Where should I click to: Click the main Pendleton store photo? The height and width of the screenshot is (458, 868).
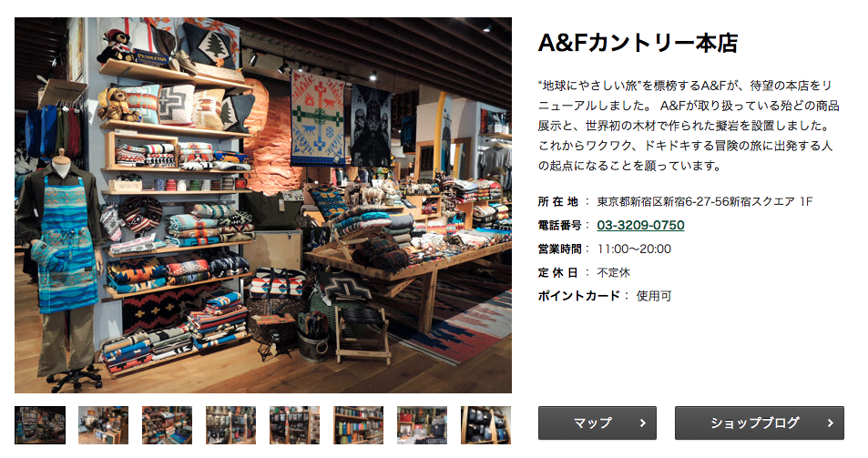pyautogui.click(x=263, y=205)
